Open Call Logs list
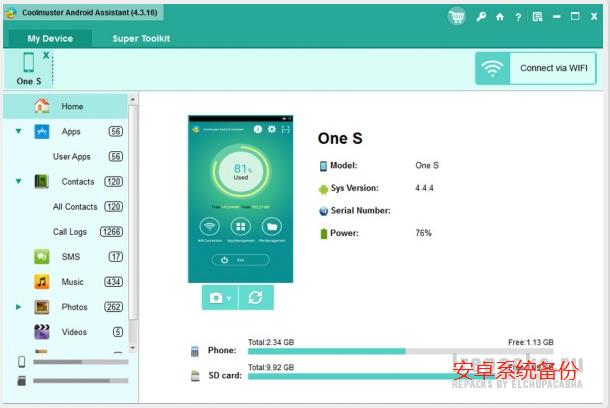This screenshot has height=408, width=610. click(70, 232)
